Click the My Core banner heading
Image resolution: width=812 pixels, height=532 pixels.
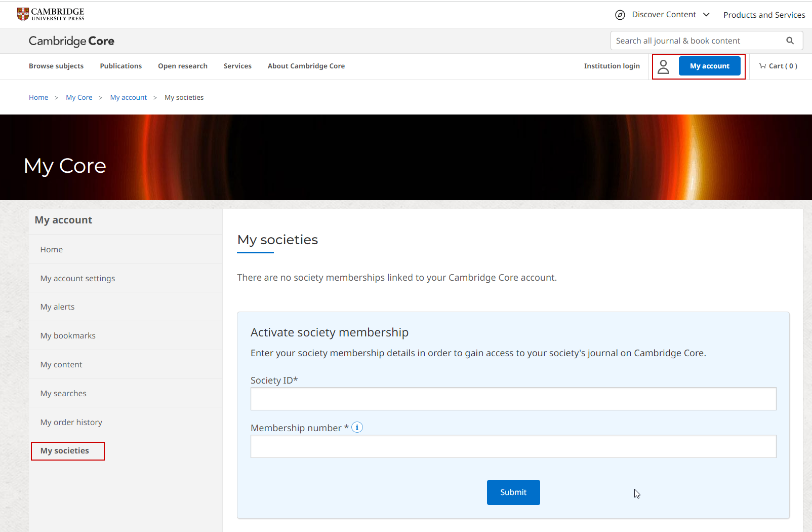point(65,166)
